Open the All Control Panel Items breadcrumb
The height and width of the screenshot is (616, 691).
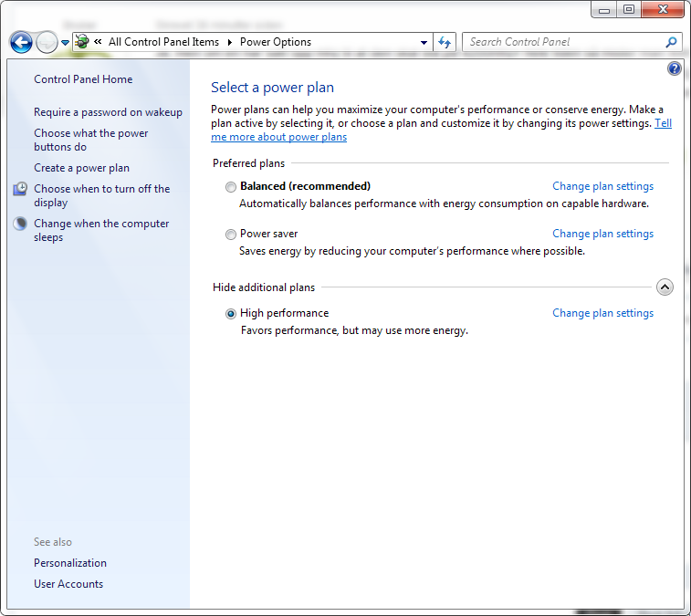[164, 42]
